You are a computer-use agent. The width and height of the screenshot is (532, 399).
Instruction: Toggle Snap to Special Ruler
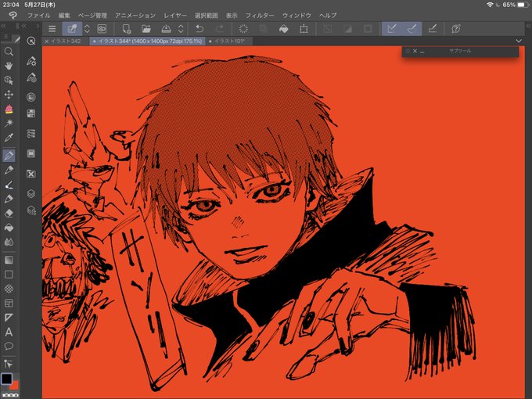pos(412,29)
